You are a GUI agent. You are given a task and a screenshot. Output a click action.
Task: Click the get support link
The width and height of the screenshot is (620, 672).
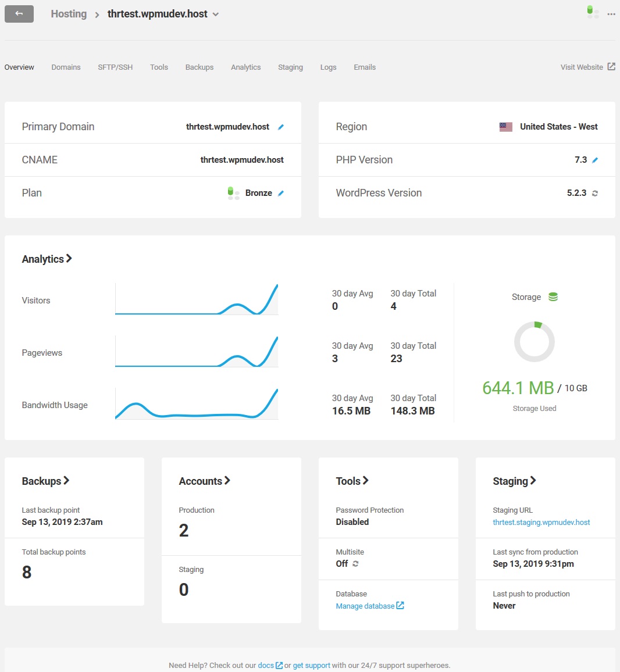tap(311, 665)
